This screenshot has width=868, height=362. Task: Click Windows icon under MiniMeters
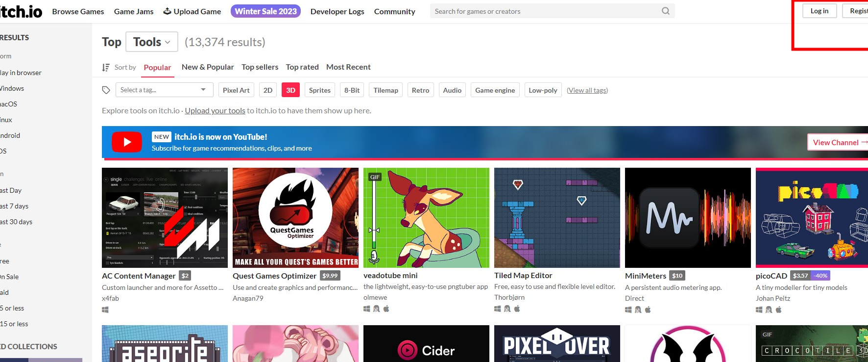[628, 310]
